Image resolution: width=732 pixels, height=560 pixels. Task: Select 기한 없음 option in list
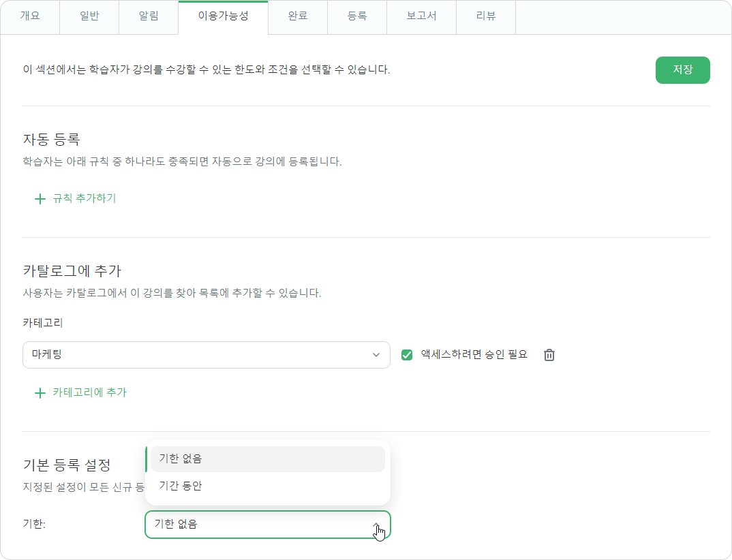[267, 458]
